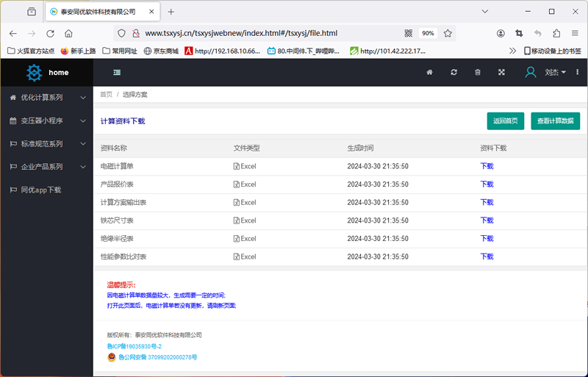Open the 80.中间件 bilibili bookmark
The image size is (588, 377).
(304, 51)
